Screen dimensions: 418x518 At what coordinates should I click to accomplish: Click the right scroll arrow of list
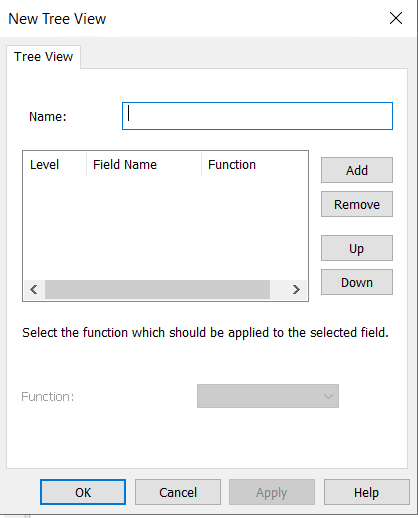[x=296, y=289]
